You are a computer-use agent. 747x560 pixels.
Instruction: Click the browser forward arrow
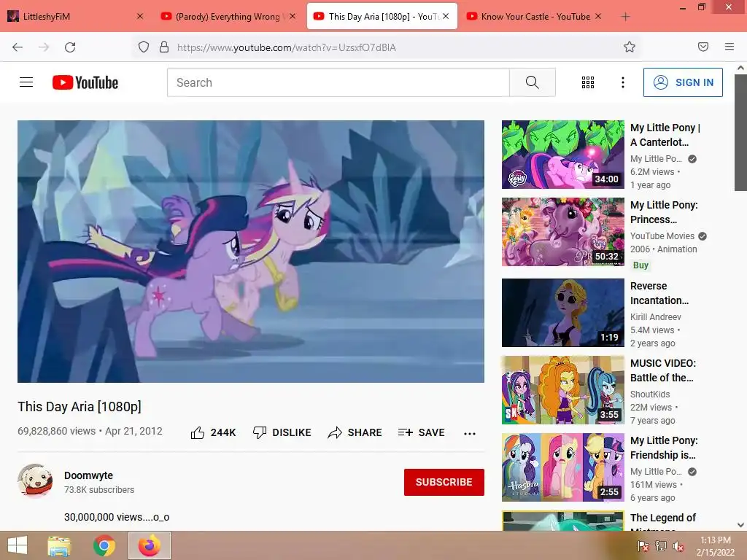point(44,47)
